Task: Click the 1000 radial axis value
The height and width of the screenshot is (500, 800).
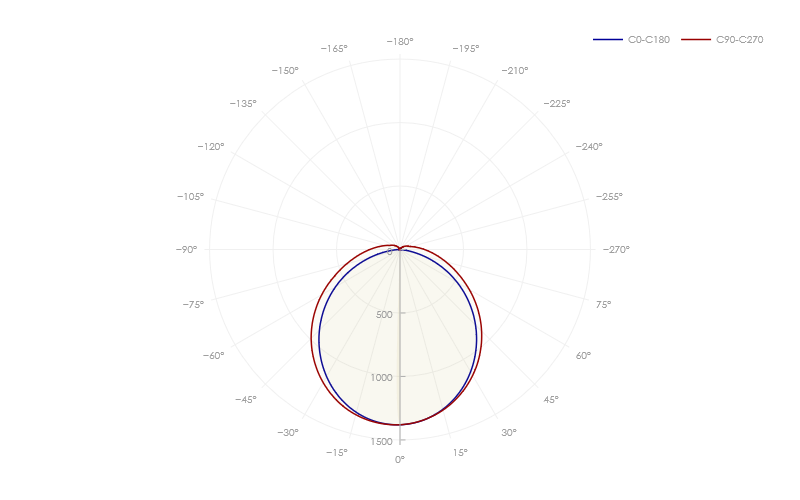Action: click(382, 378)
